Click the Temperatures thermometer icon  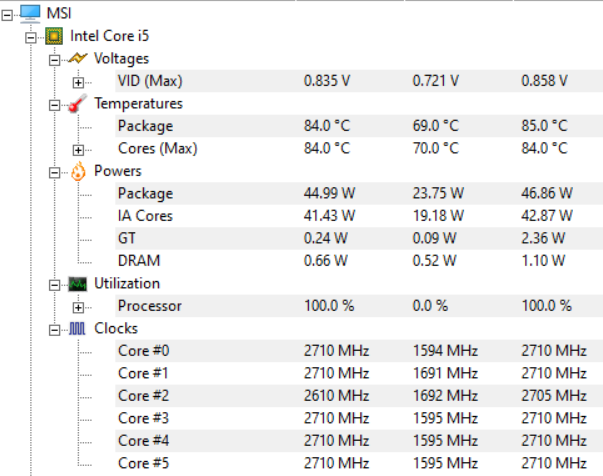(x=77, y=104)
